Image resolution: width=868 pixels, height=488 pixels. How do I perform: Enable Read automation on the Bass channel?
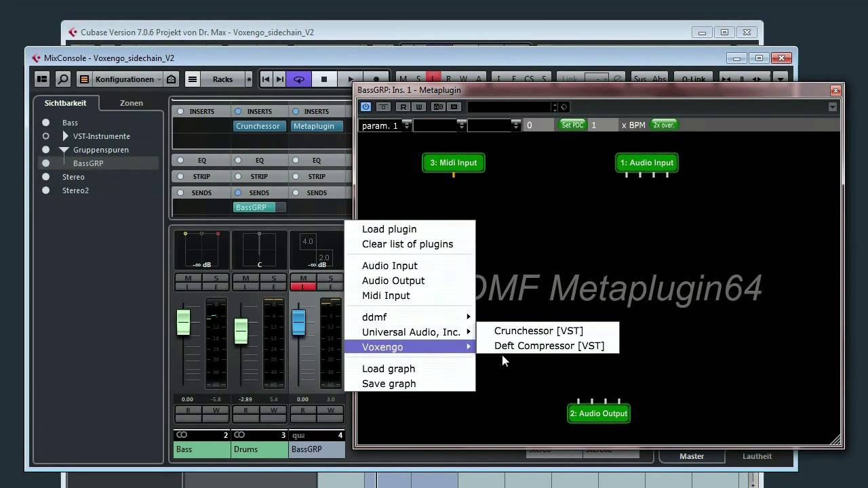coord(188,410)
